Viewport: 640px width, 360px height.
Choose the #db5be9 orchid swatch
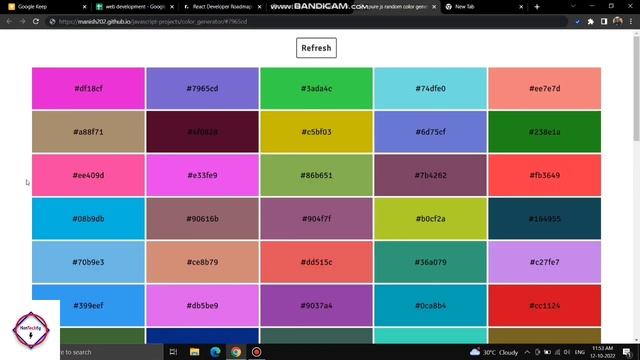click(x=202, y=305)
